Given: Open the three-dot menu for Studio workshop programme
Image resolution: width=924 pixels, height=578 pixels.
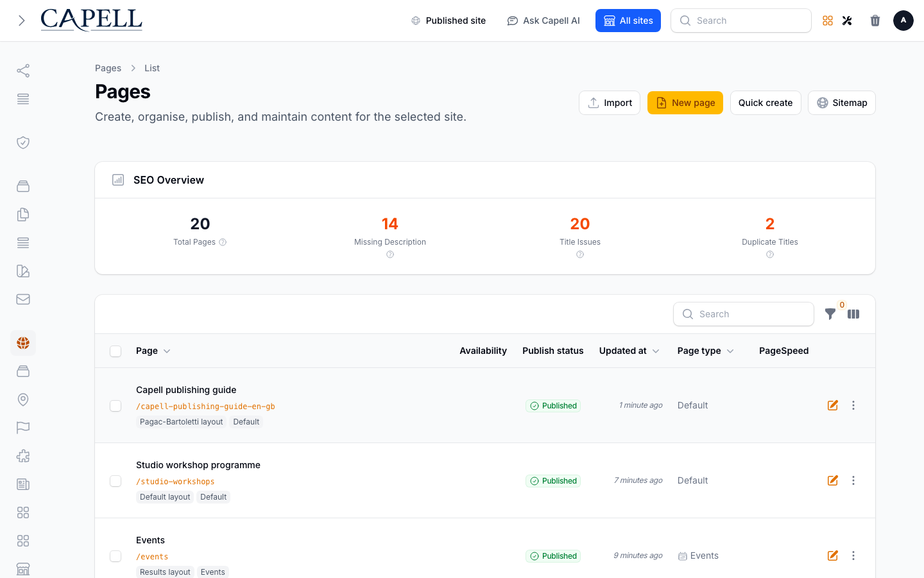Looking at the screenshot, I should coord(853,480).
